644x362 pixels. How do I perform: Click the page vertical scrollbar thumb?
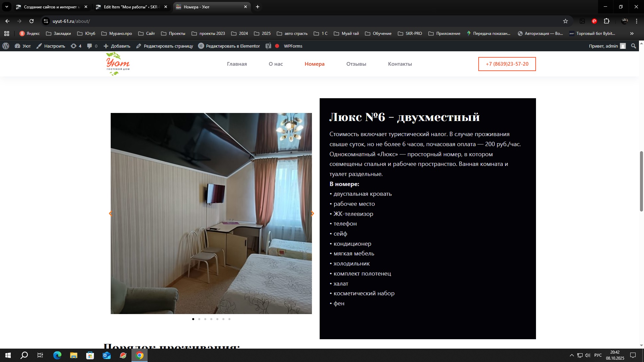tap(641, 181)
